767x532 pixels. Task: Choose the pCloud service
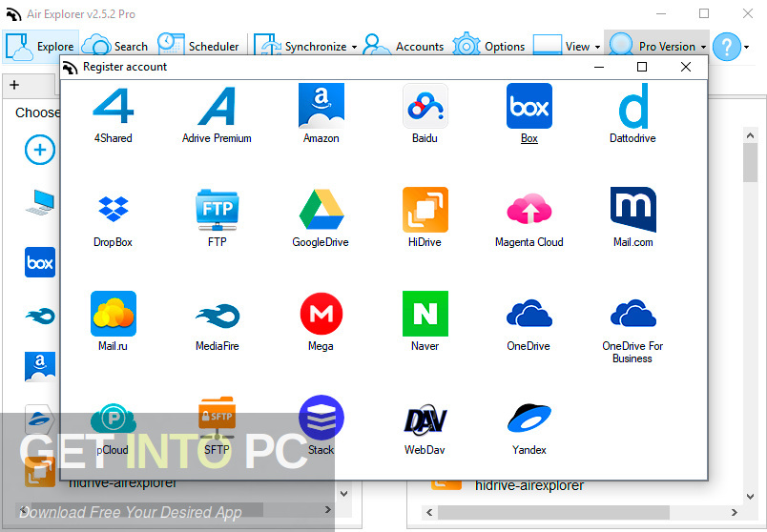tap(113, 425)
